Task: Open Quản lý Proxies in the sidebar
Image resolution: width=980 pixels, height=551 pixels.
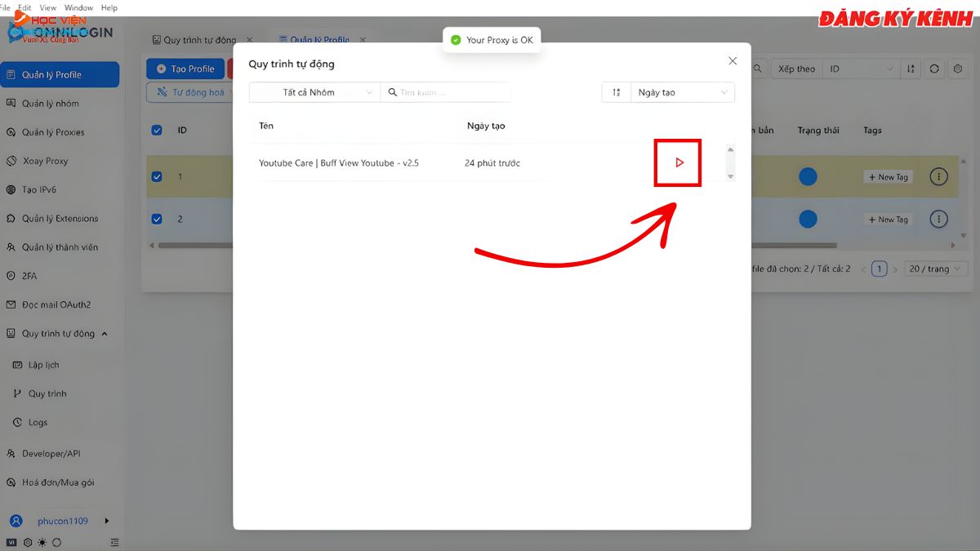Action: tap(51, 131)
